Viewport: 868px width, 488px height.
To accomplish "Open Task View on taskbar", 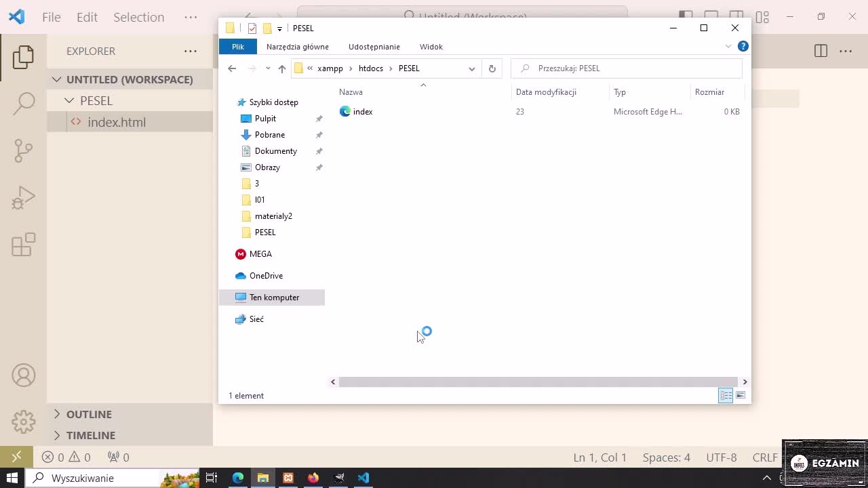I will tap(212, 478).
